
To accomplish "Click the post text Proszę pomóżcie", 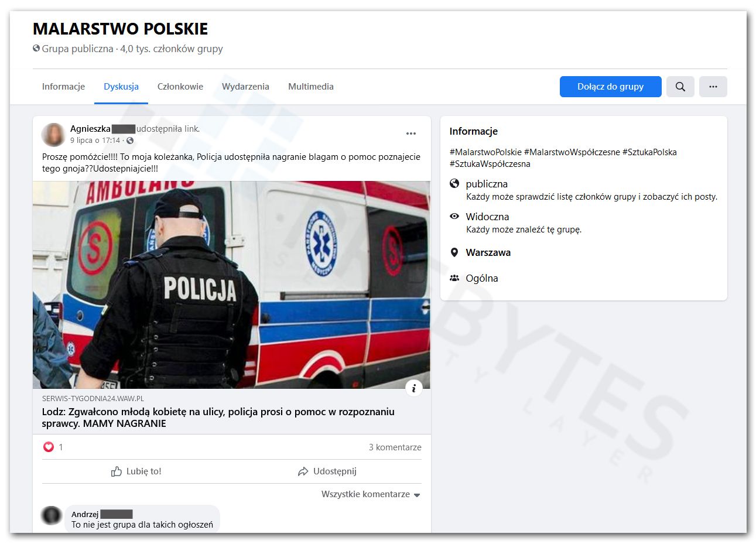I will pyautogui.click(x=231, y=163).
